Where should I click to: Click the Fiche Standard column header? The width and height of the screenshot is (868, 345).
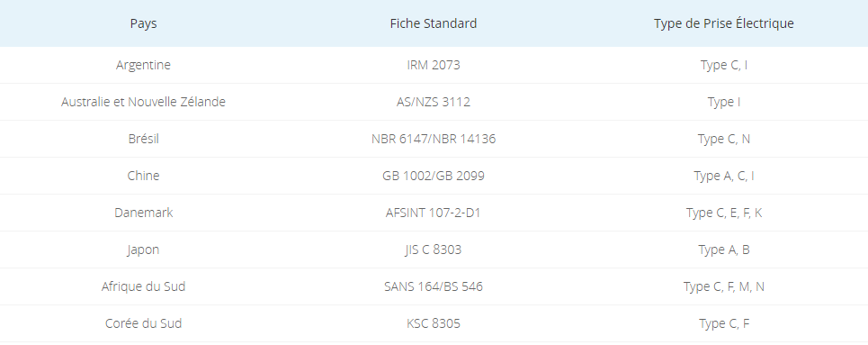(x=434, y=23)
